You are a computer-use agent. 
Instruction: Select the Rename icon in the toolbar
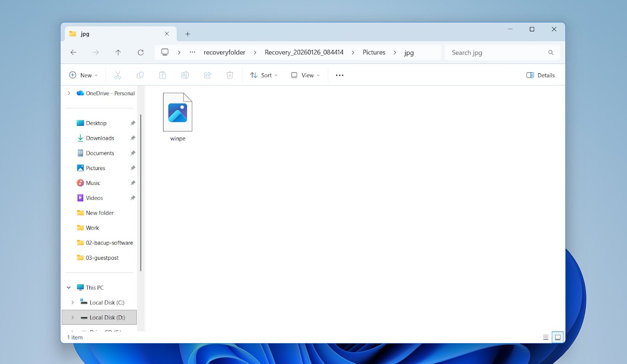(185, 75)
